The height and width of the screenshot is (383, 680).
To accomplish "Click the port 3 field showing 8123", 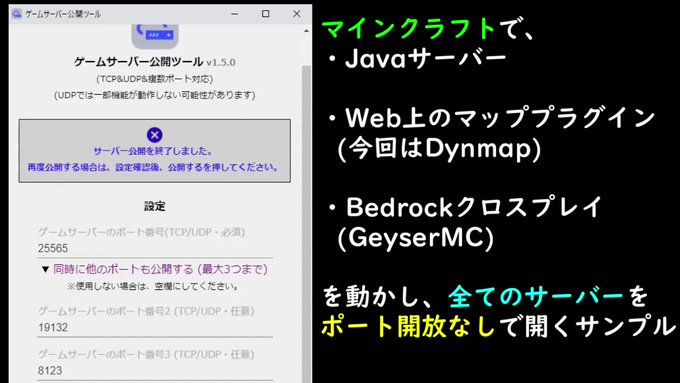I will coord(155,371).
